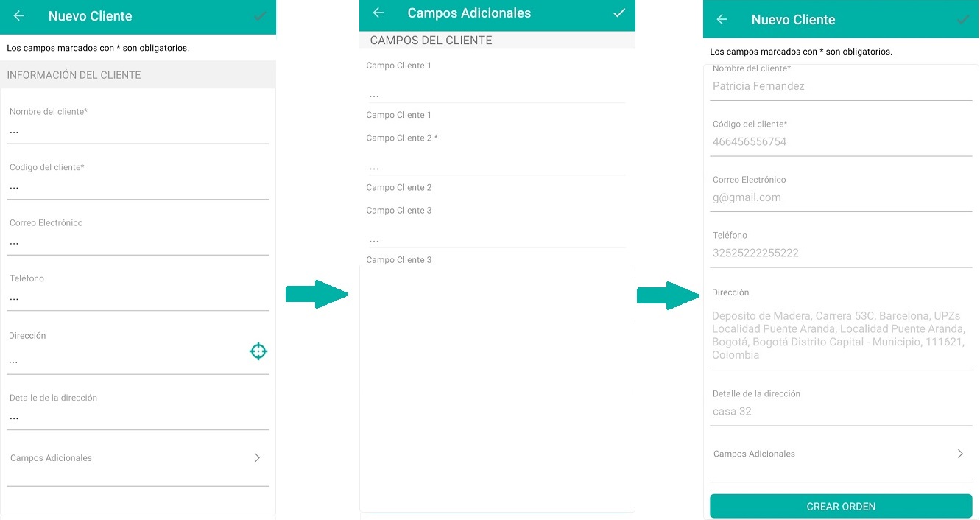Go back from filled Nuevo Cliente screen
The width and height of the screenshot is (980, 520).
[x=722, y=20]
